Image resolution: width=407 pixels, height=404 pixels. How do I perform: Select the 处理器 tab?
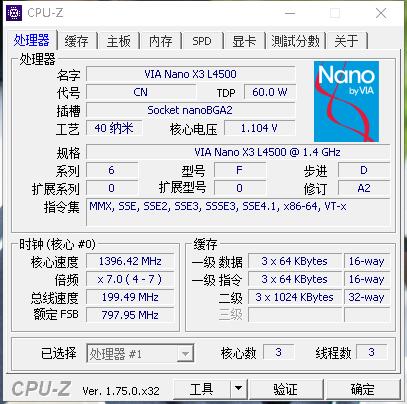click(x=32, y=40)
